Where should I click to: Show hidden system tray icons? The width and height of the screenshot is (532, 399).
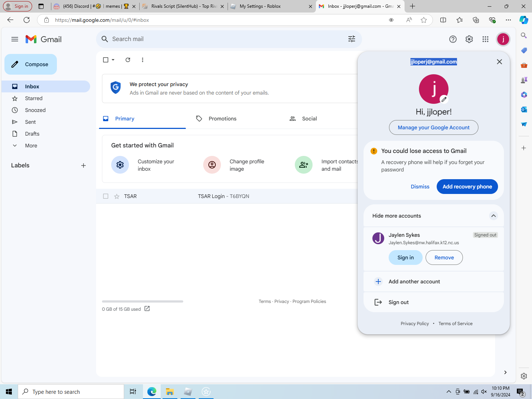[449, 392]
